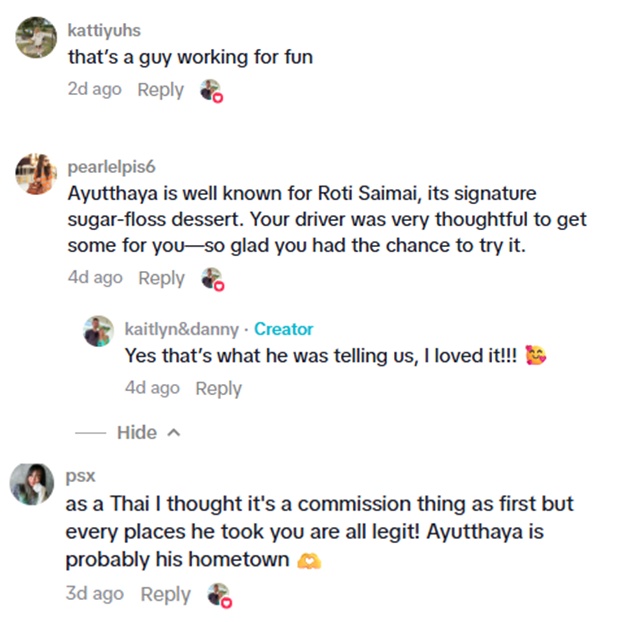
Task: Open kattiyuhs username link
Action: coord(104,31)
